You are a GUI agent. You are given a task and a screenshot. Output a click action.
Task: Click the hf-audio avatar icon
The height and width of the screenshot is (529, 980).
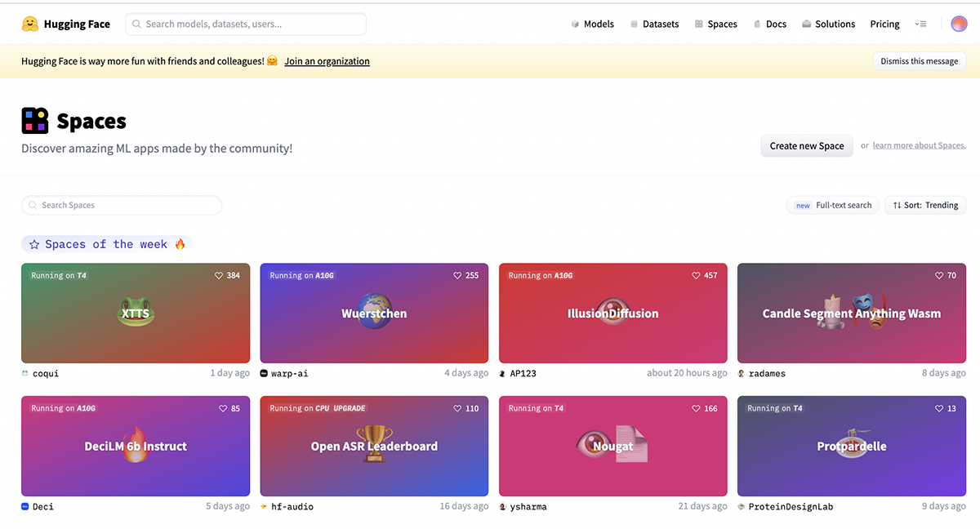[264, 507]
